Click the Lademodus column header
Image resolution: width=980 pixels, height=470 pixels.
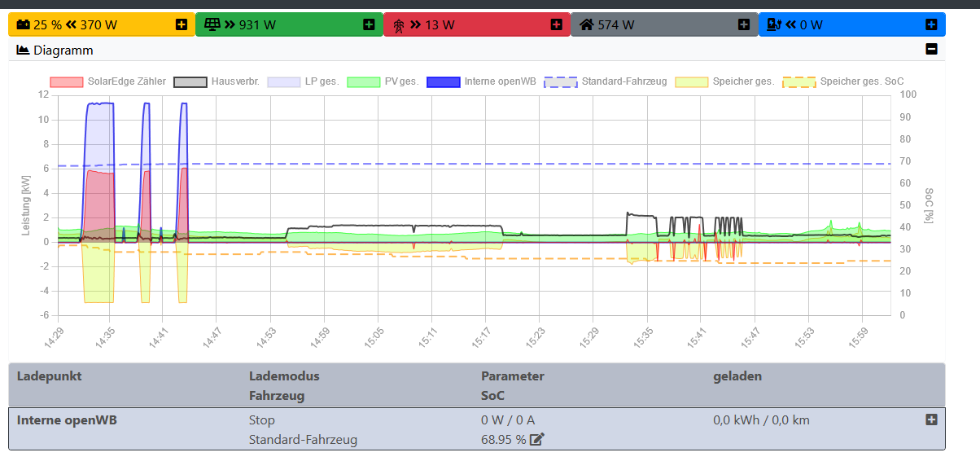tap(284, 376)
